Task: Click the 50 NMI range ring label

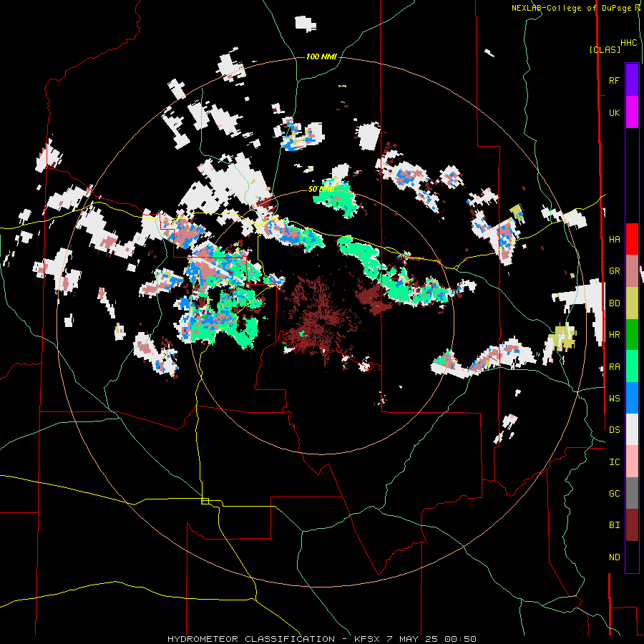Action: (321, 190)
